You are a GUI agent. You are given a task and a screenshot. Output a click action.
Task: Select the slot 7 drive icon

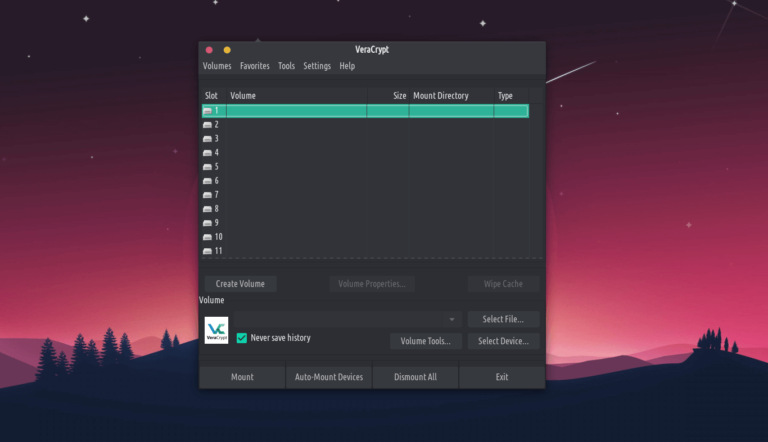(207, 195)
